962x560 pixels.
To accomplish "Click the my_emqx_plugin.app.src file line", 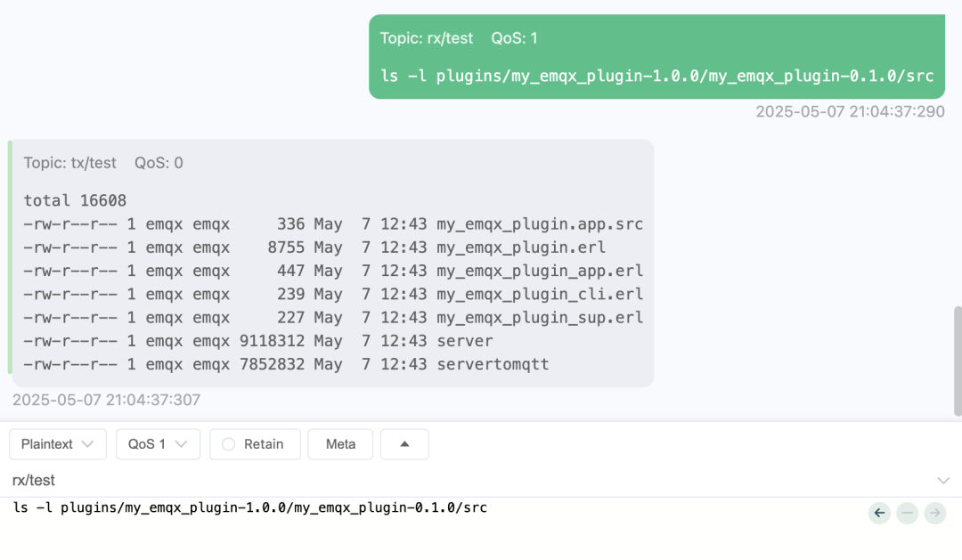I will 540,224.
